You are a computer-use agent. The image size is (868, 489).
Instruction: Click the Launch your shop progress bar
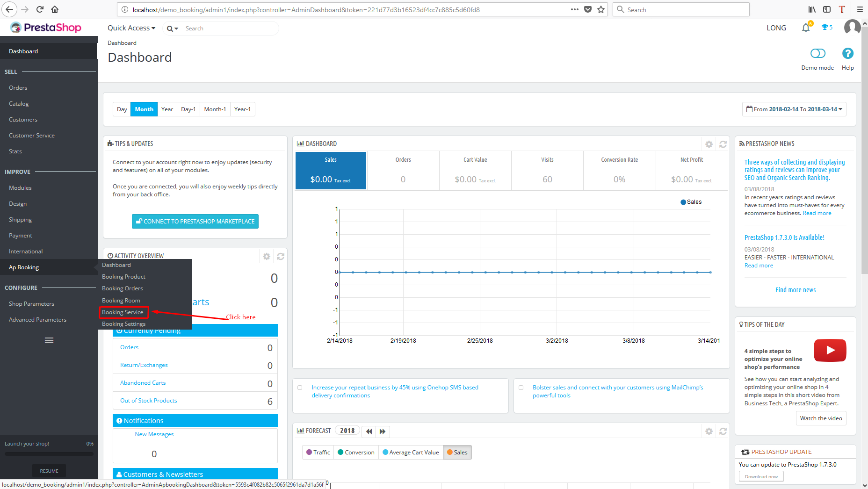(x=49, y=454)
